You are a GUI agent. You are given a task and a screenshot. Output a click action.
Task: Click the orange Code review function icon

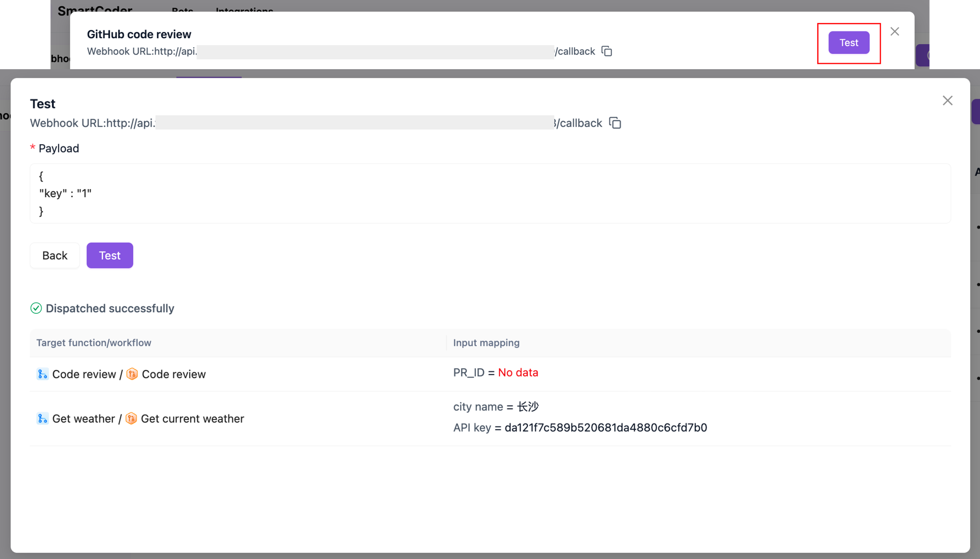[132, 374]
